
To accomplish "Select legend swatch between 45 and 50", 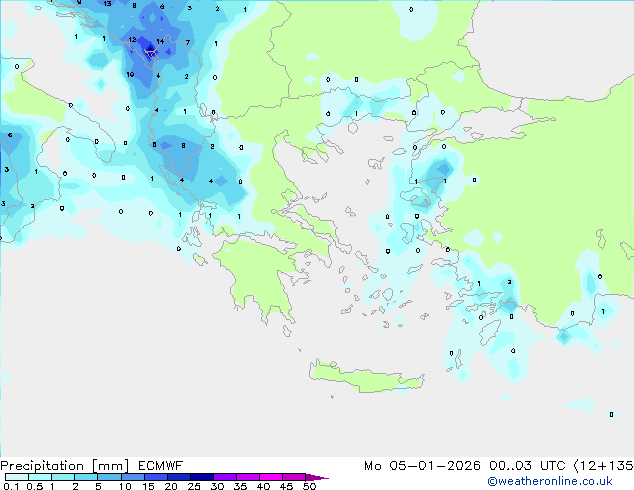I will pyautogui.click(x=294, y=477).
